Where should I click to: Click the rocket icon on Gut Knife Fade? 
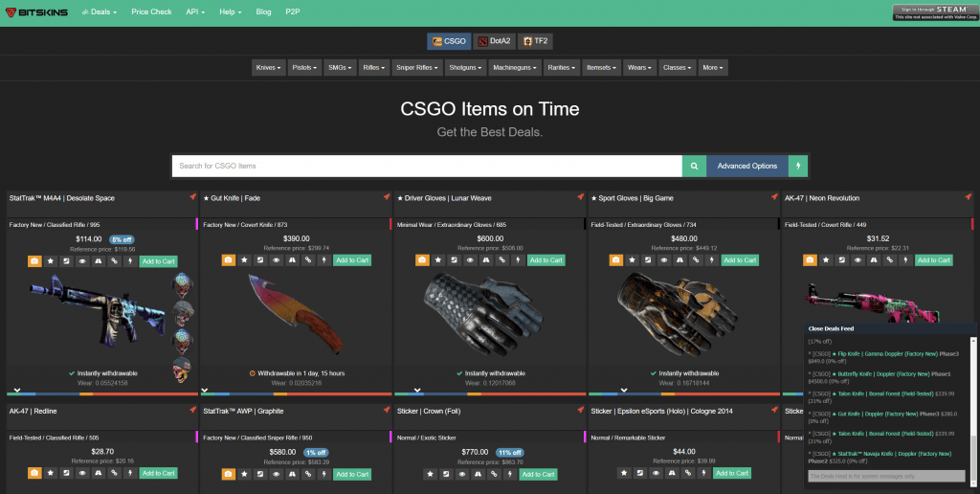pos(387,196)
